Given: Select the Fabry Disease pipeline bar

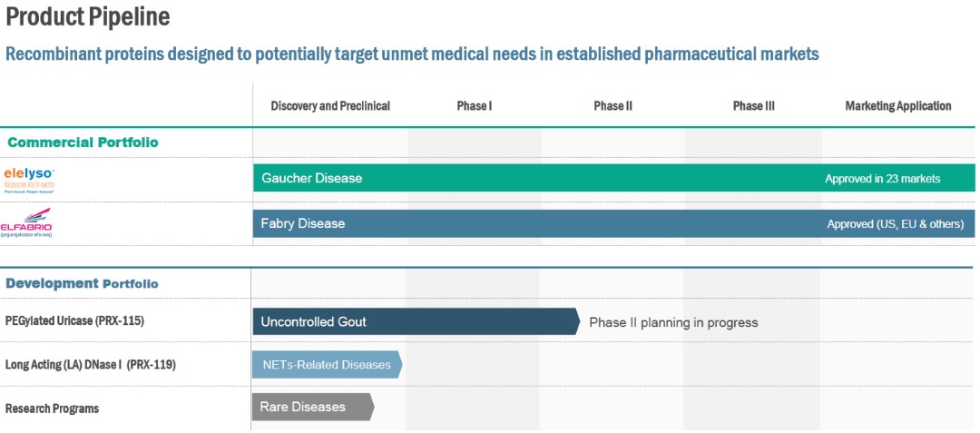Looking at the screenshot, I should coord(544,223).
